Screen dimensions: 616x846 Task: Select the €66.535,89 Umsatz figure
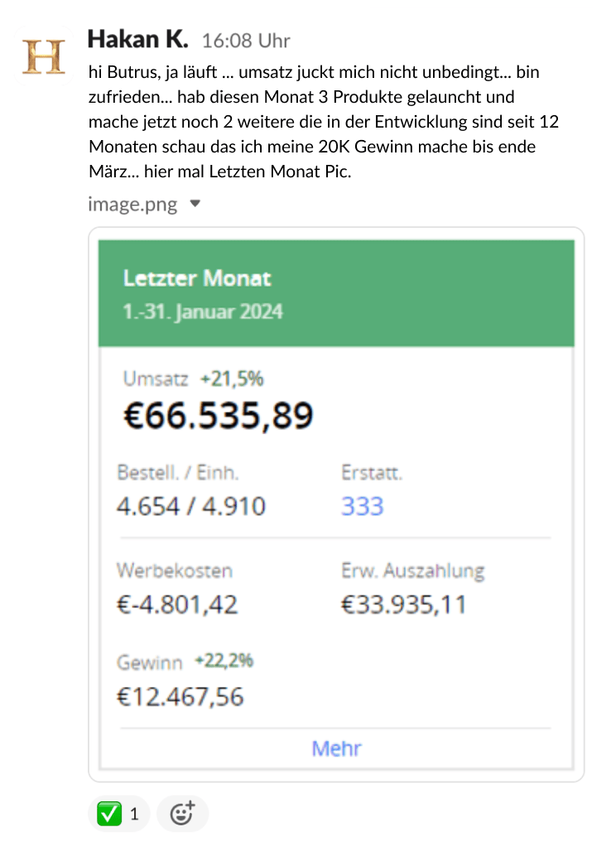coord(219,415)
